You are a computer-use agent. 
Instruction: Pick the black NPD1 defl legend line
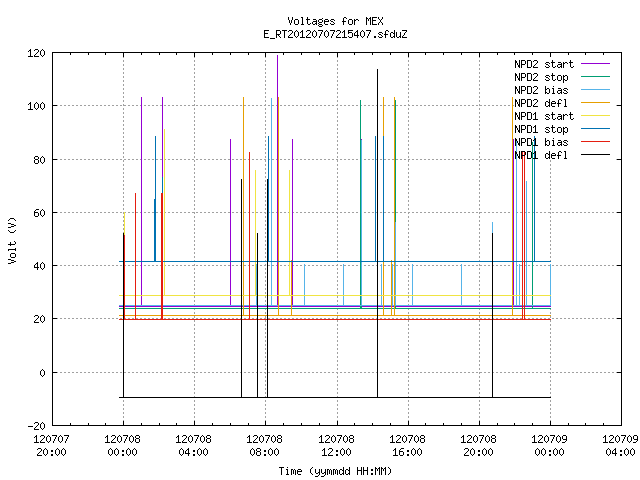click(x=595, y=155)
